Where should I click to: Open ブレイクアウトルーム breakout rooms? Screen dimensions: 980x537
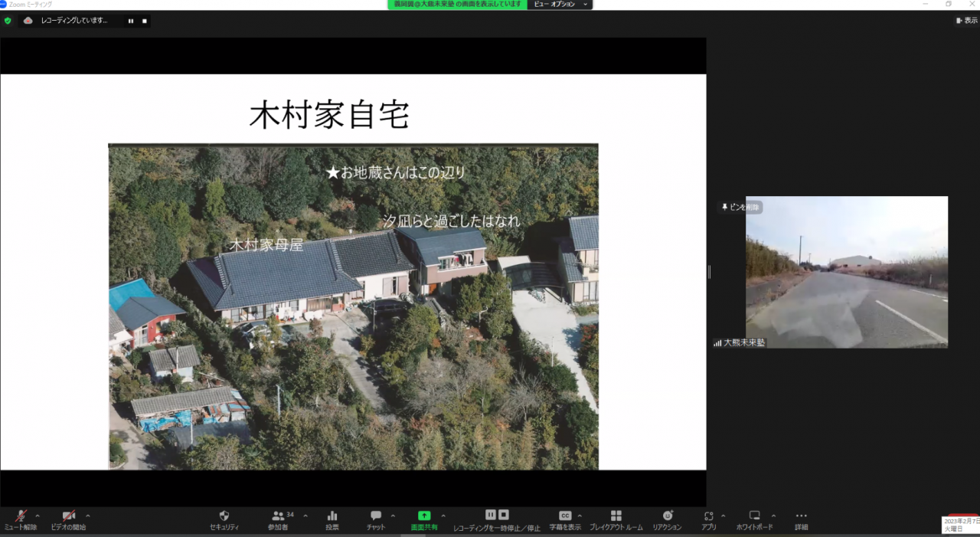(x=616, y=520)
